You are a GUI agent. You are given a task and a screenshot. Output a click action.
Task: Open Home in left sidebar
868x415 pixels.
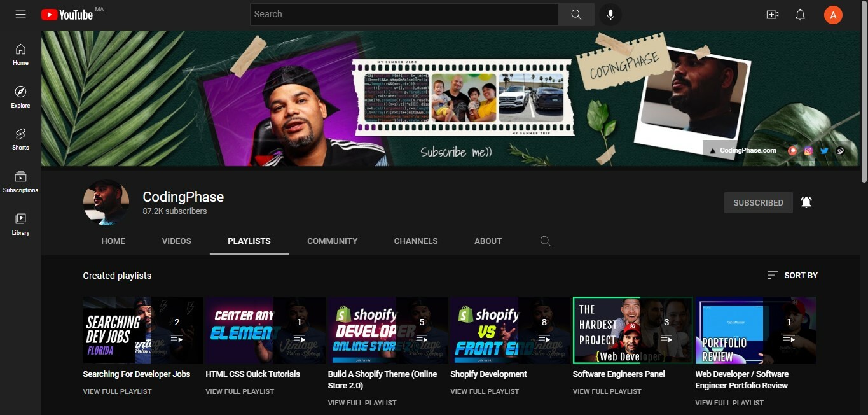[20, 55]
